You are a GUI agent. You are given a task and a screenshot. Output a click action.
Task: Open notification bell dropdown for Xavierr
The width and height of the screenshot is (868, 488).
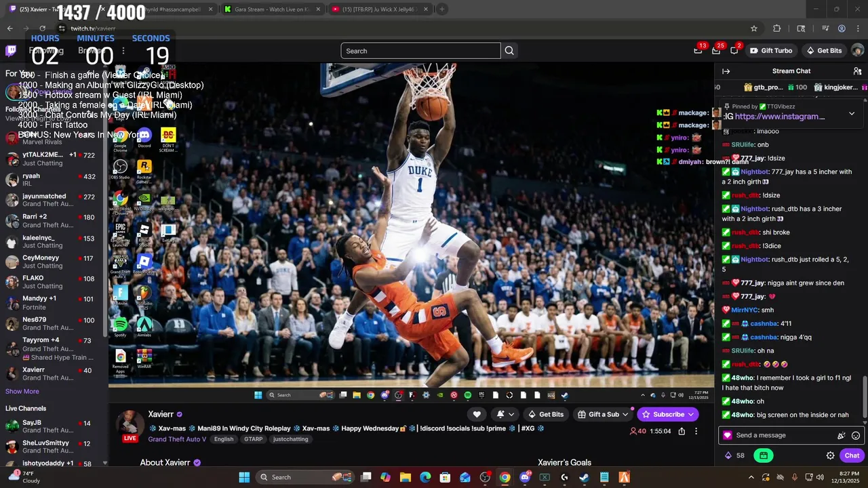[x=505, y=414]
